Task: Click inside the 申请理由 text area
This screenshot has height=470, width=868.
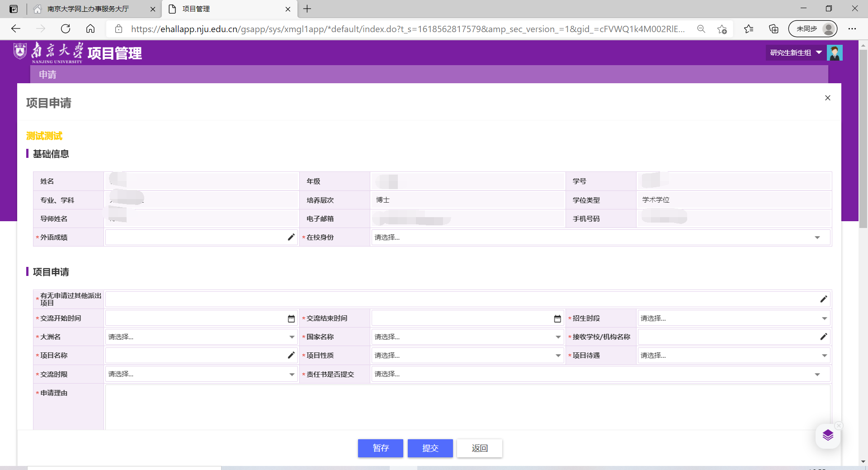Action: [x=467, y=407]
